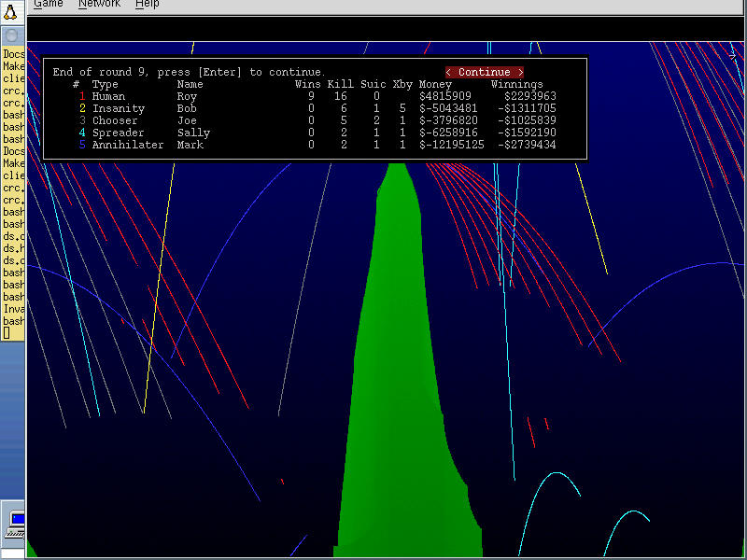The width and height of the screenshot is (747, 560).
Task: Click the red player number "1"
Action: pyautogui.click(x=82, y=96)
